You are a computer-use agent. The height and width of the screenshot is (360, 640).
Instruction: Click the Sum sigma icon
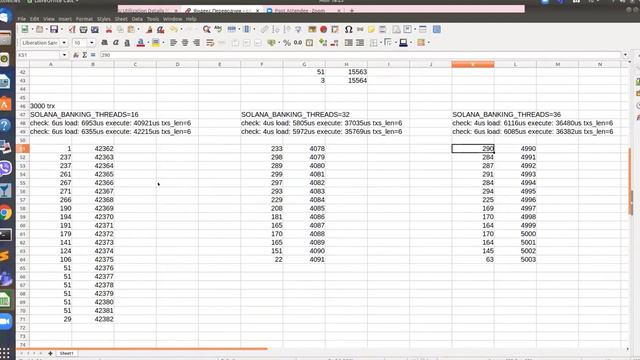pyautogui.click(x=84, y=55)
